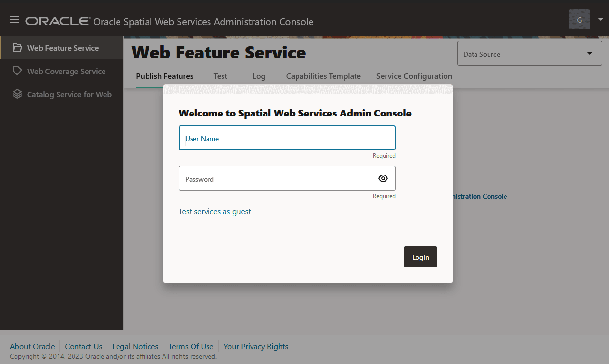Click the guest user avatar
This screenshot has width=609, height=364.
pyautogui.click(x=579, y=20)
